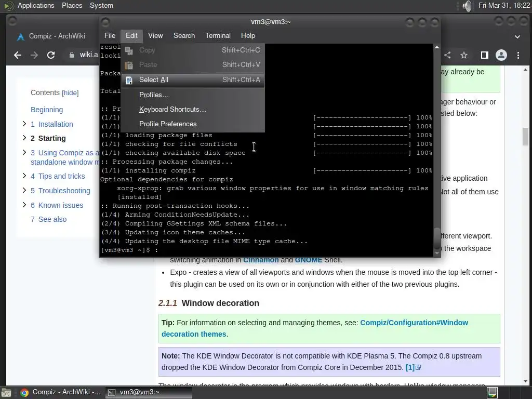Viewport: 532px width, 399px height.
Task: Open the terminal Help menu
Action: pyautogui.click(x=248, y=36)
